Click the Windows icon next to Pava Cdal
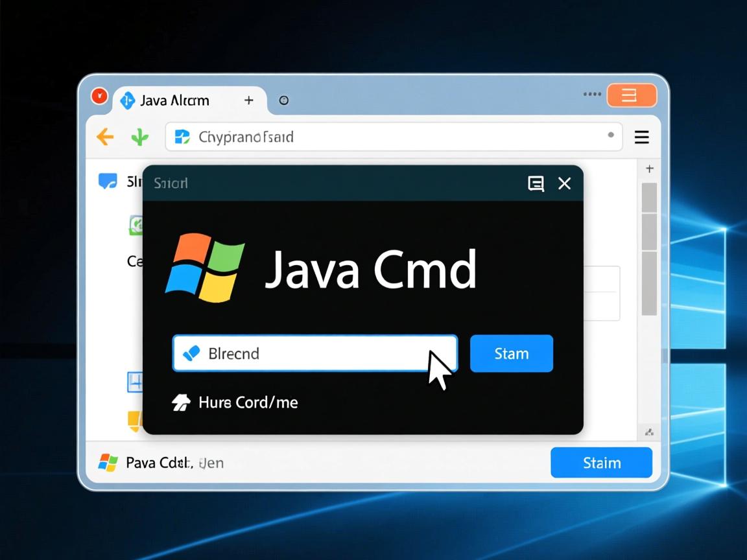The image size is (747, 560). point(107,462)
